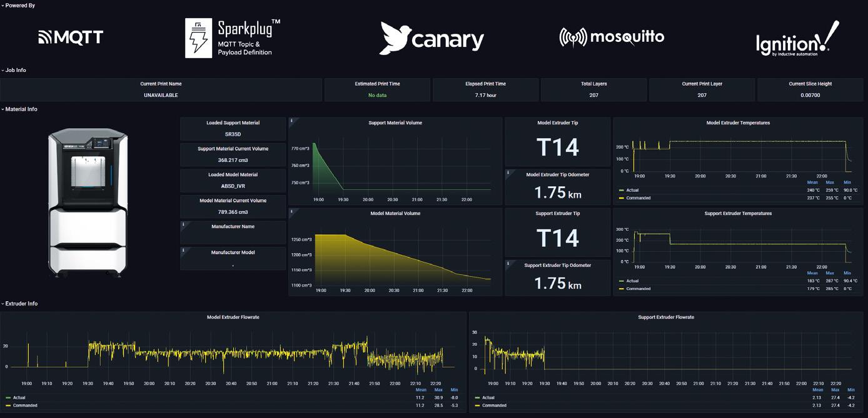Image resolution: width=868 pixels, height=418 pixels.
Task: Click Support Extruder Tip value T14
Action: click(x=558, y=238)
